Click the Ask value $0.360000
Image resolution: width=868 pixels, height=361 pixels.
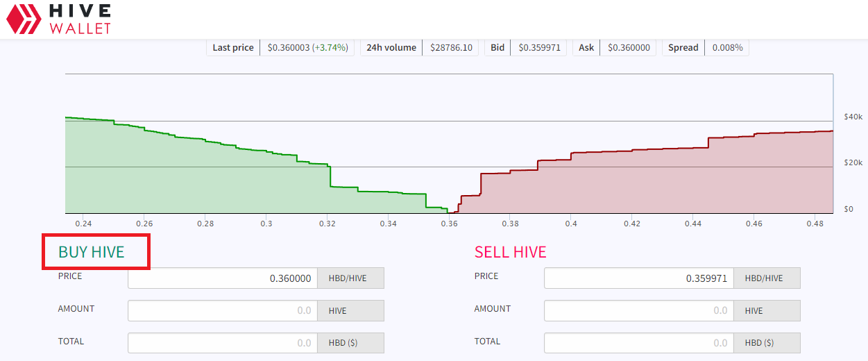coord(629,48)
